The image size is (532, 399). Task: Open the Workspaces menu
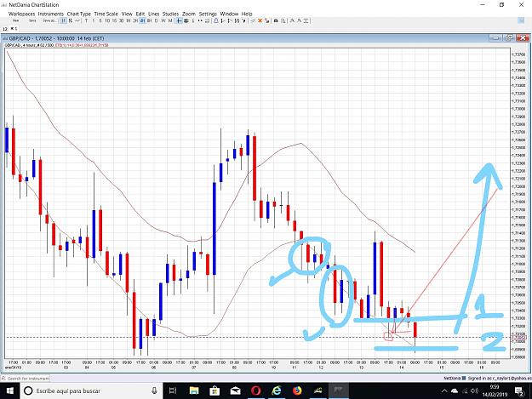click(x=22, y=14)
